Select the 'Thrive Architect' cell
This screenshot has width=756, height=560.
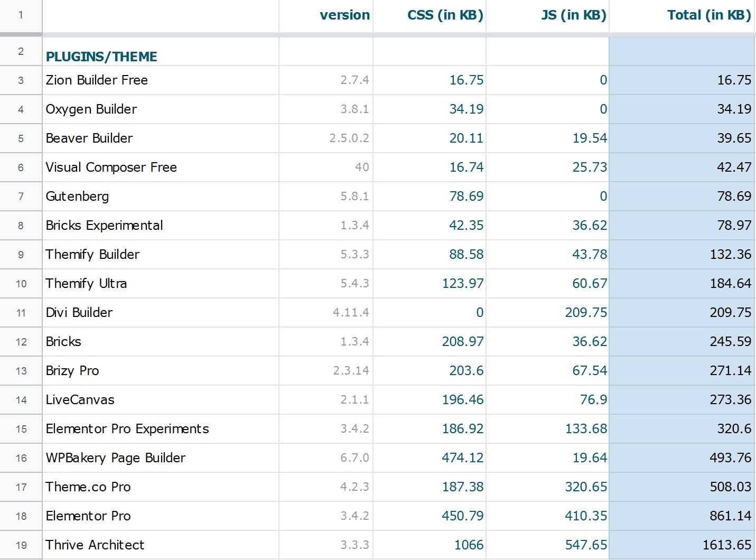(161, 545)
